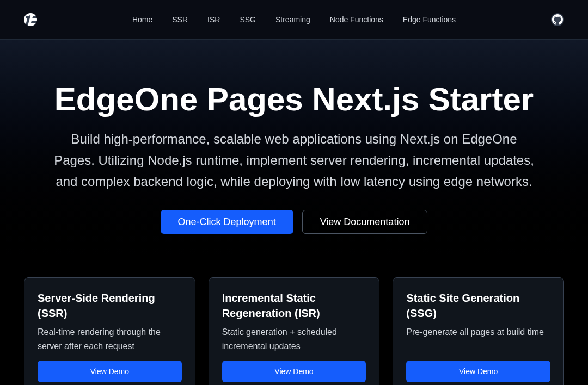
Task: Select the Server-Side Rendering (SSR) card title
Action: [x=96, y=306]
